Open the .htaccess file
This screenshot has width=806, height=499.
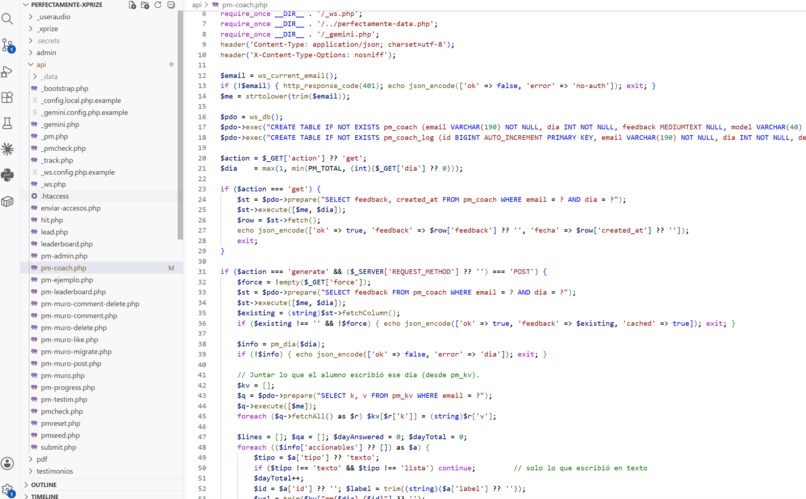[x=54, y=196]
